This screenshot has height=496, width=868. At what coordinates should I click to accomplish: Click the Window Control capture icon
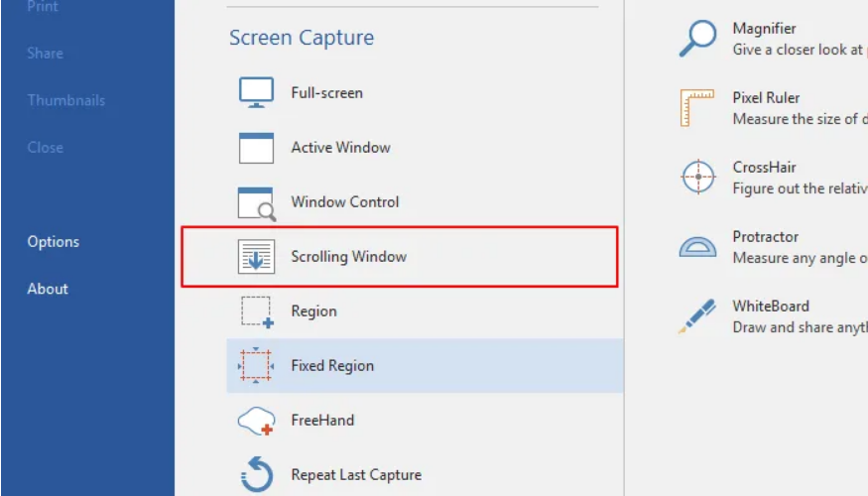(256, 202)
